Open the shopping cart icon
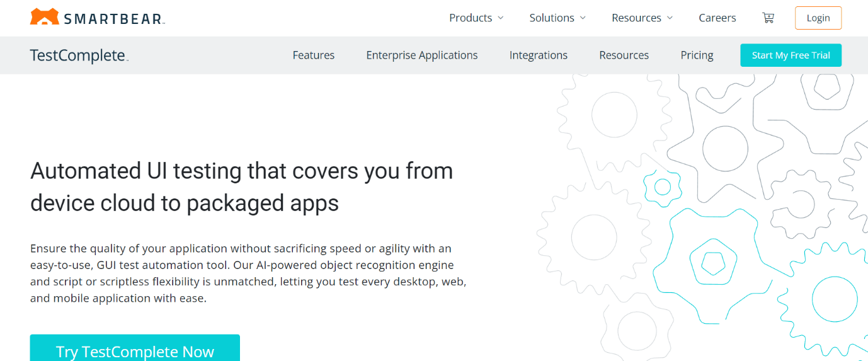The width and height of the screenshot is (868, 361). point(768,18)
